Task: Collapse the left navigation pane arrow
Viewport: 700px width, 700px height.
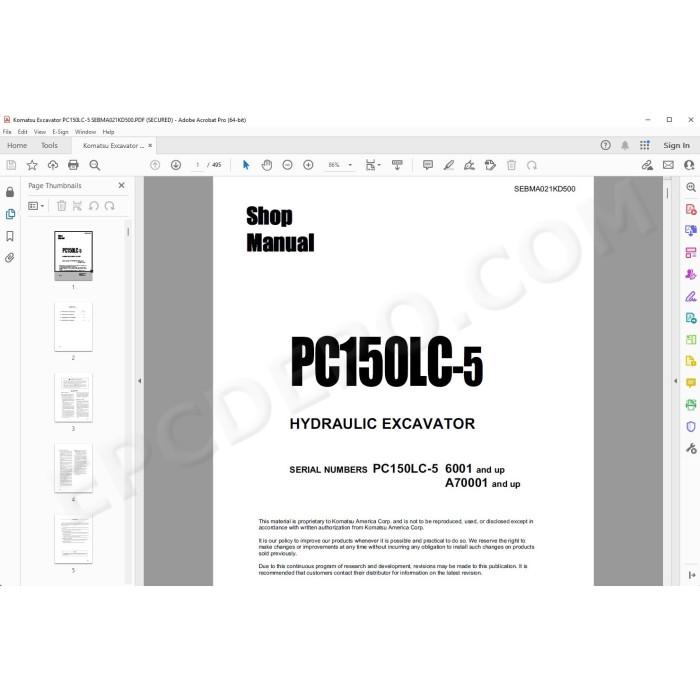Action: (139, 381)
